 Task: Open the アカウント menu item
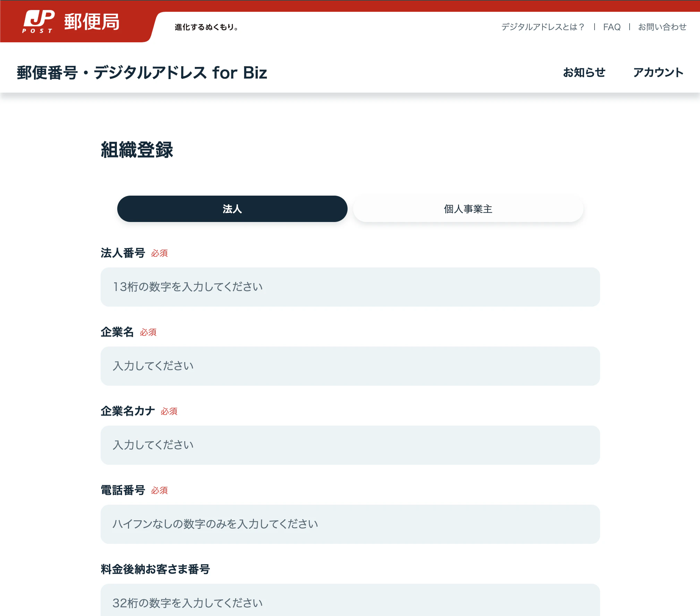658,72
